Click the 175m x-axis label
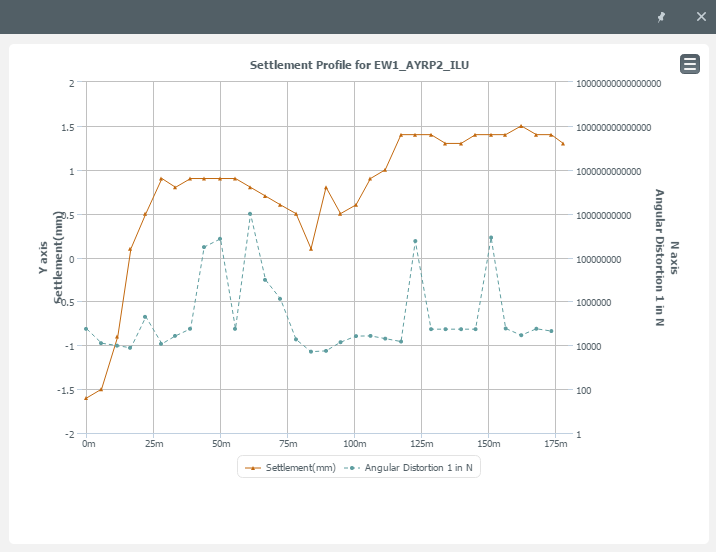This screenshot has width=716, height=552. (x=556, y=444)
